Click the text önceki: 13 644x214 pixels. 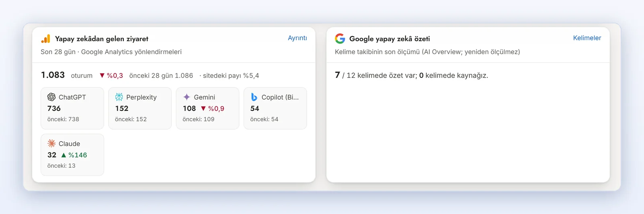[61, 166]
